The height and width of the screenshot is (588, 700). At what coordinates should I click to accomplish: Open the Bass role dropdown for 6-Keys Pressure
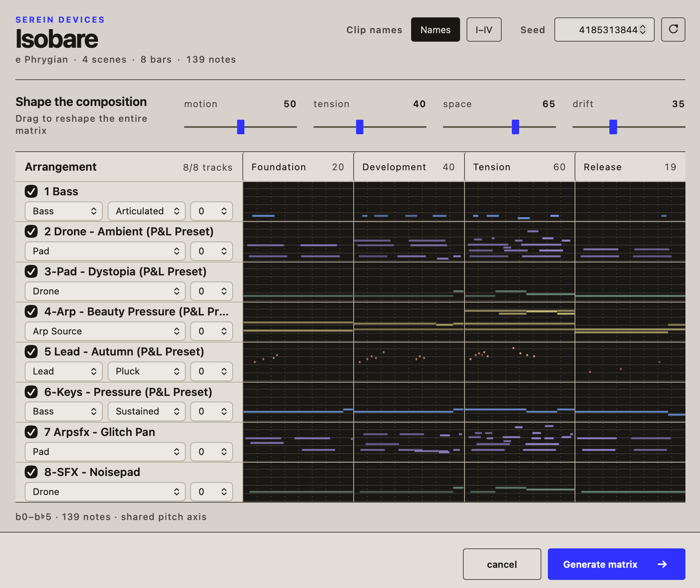[64, 411]
